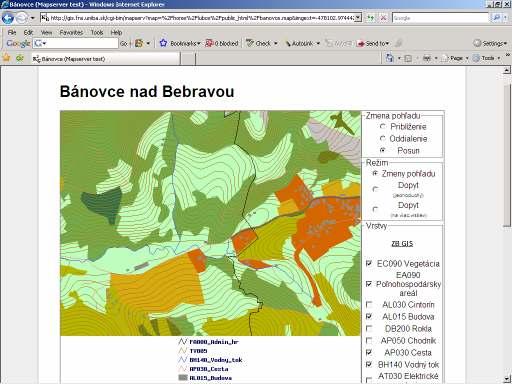The height and width of the screenshot is (384, 512).
Task: Open the command bar Tools dropdown
Action: click(x=486, y=58)
